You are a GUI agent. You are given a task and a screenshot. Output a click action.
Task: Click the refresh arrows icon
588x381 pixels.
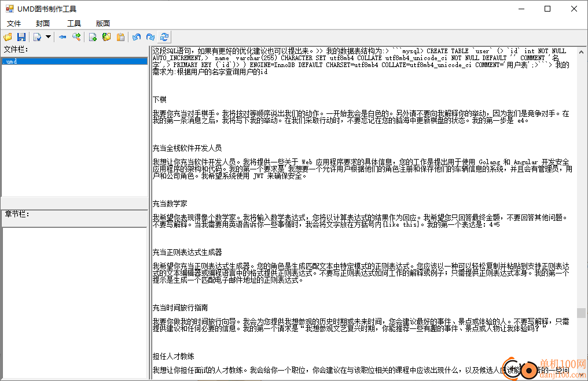coord(164,37)
